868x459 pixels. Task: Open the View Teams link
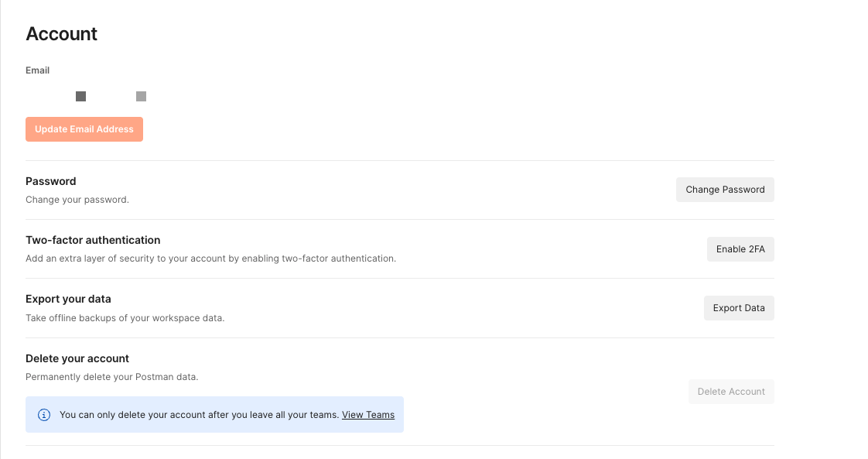[368, 415]
